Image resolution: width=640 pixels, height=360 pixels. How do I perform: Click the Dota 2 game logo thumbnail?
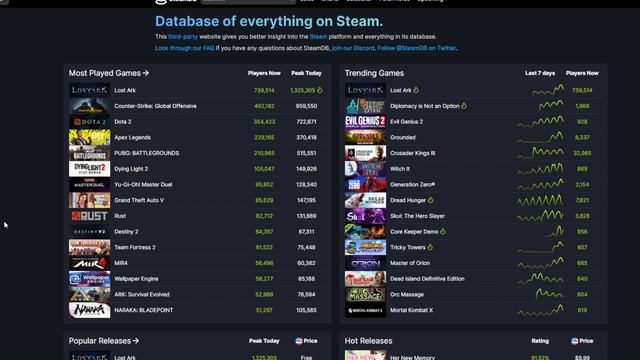89,122
